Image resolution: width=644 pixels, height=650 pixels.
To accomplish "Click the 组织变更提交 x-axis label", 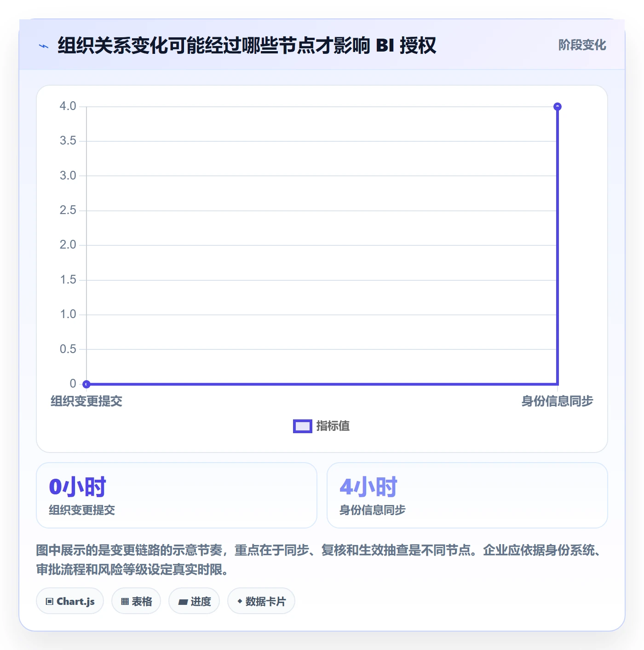I will [x=86, y=401].
